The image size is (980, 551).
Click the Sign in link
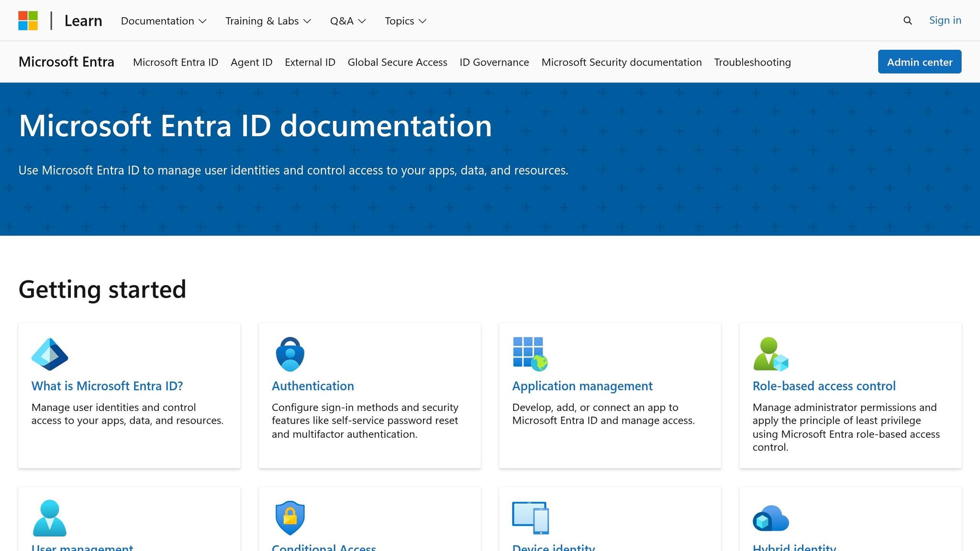pyautogui.click(x=945, y=20)
